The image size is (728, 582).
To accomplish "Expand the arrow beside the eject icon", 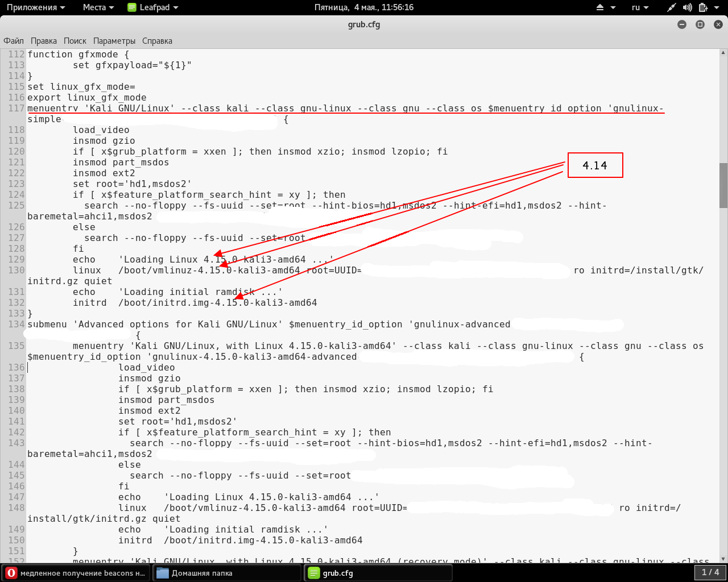I will coord(613,8).
